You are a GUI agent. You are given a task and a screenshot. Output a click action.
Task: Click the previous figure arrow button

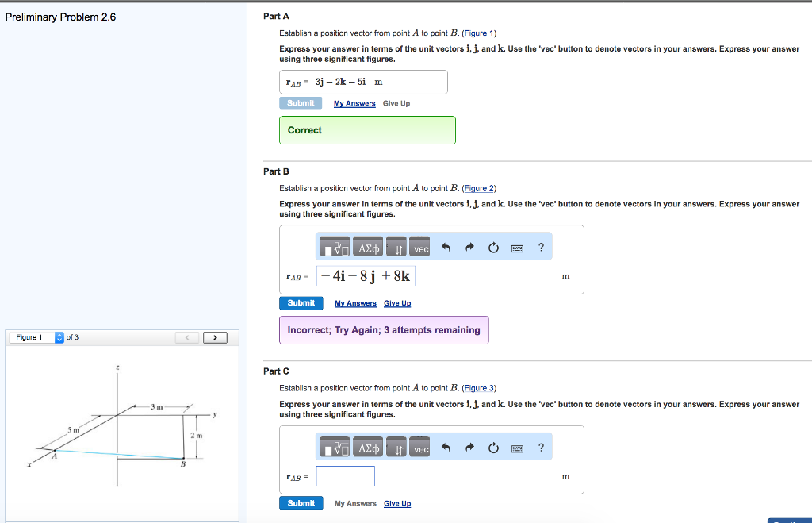tap(187, 336)
